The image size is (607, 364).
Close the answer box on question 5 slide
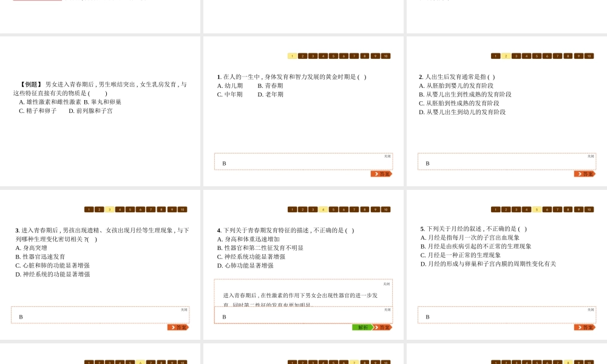tap(591, 310)
